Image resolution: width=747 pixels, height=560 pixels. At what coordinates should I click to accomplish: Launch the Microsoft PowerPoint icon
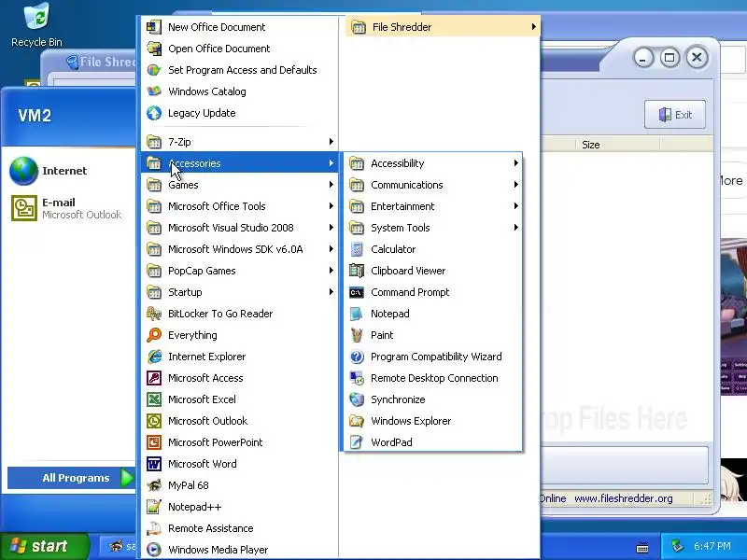click(154, 441)
